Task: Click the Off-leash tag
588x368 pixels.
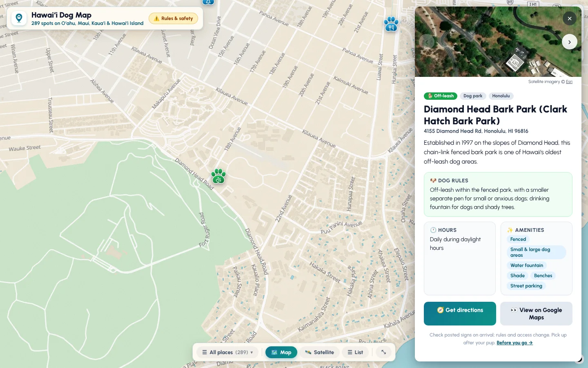Action: pos(441,96)
